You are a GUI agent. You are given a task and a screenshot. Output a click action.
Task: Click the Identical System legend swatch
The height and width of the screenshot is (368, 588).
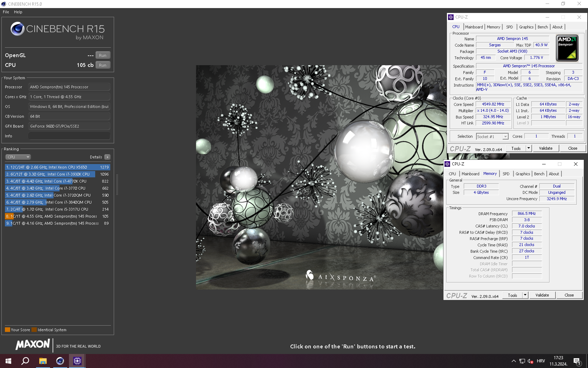click(x=34, y=330)
